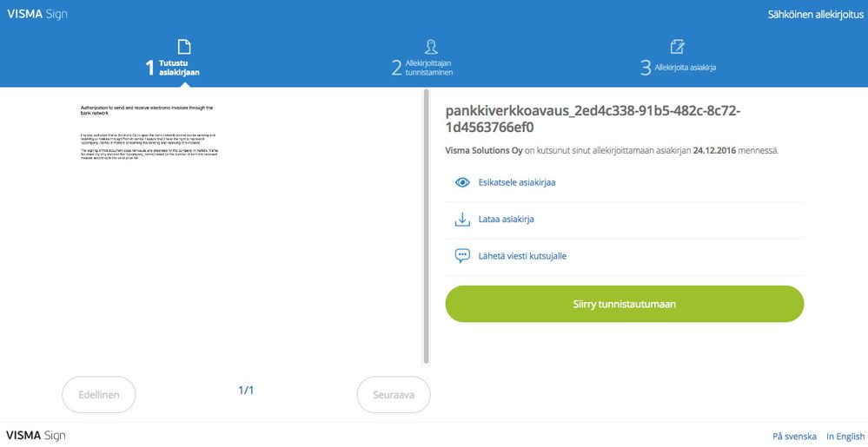Click the eye preview icon
Screen dimensions: 868x447
pyautogui.click(x=462, y=182)
